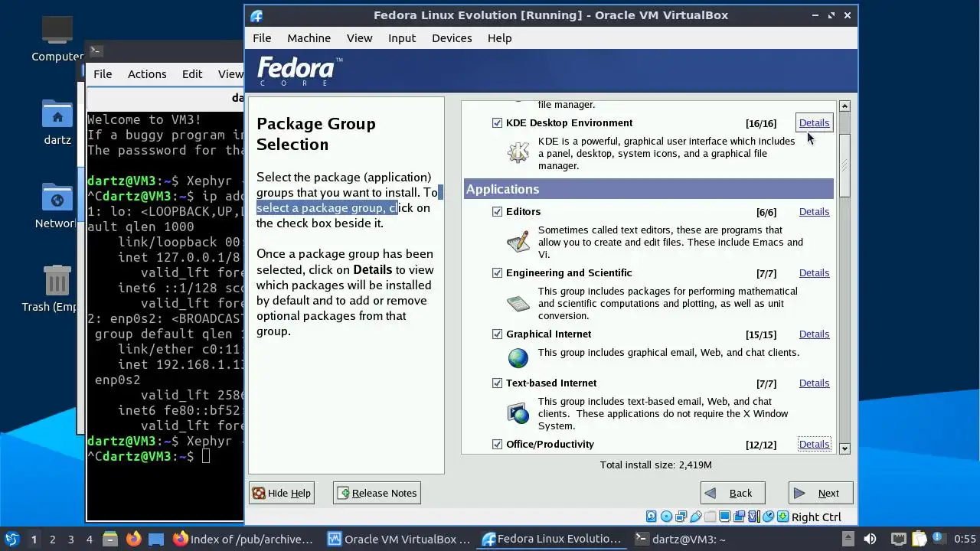Open the VirtualBox File menu
This screenshot has width=980, height=551.
(x=262, y=37)
